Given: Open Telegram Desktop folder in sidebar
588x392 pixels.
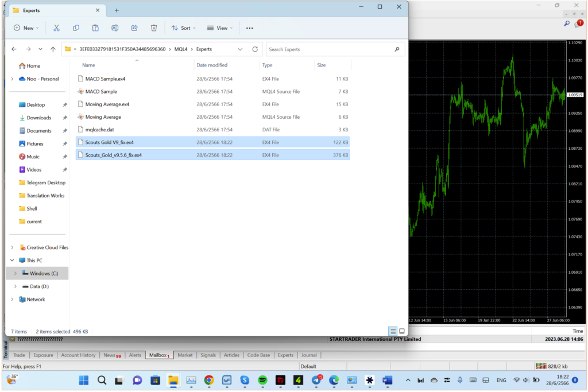Looking at the screenshot, I should [x=42, y=183].
